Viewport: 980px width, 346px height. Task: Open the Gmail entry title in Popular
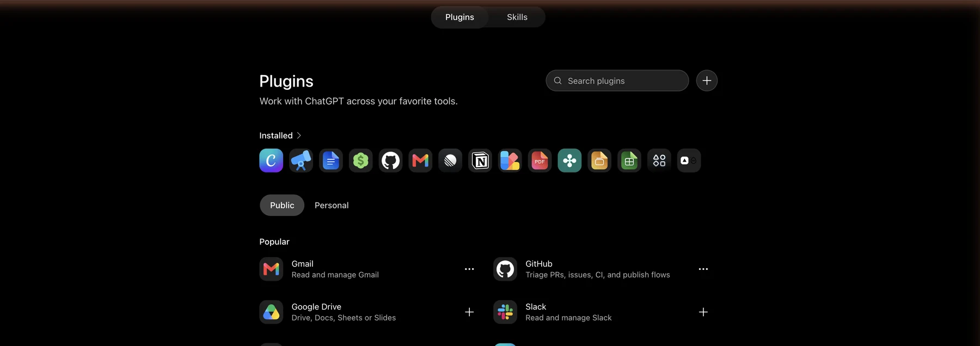[302, 264]
